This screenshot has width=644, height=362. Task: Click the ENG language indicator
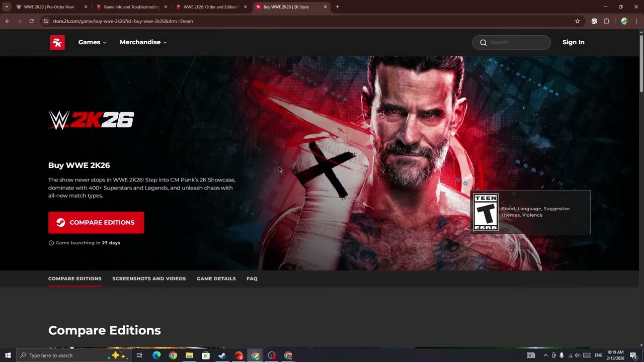coord(598,355)
